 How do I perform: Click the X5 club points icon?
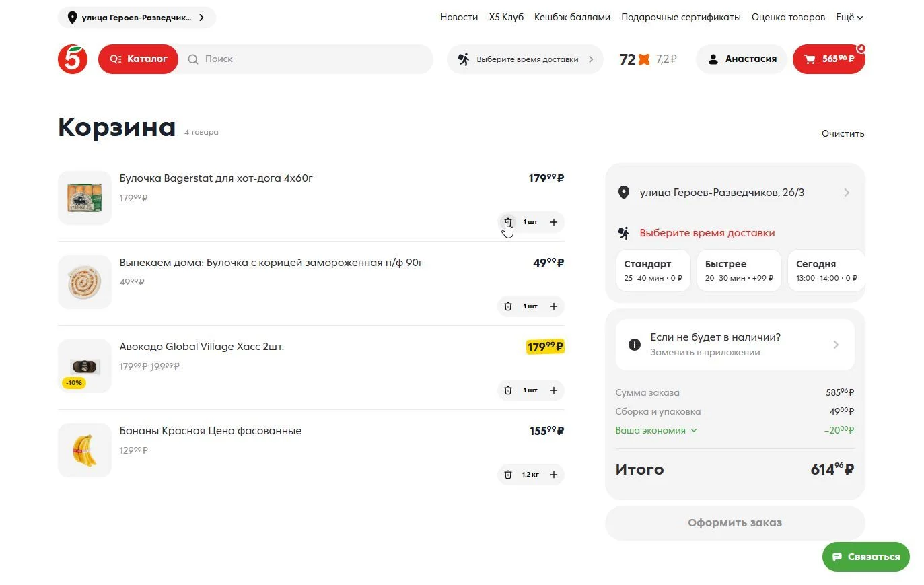(x=644, y=59)
